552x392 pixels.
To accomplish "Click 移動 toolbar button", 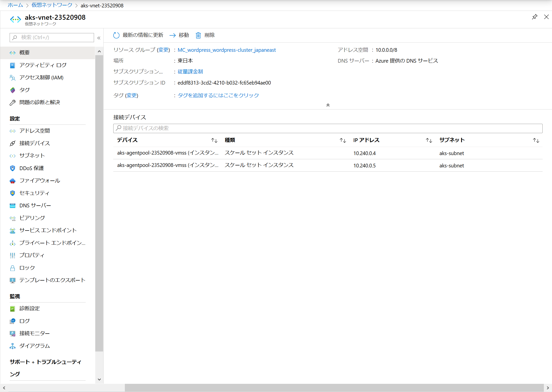I will click(179, 35).
